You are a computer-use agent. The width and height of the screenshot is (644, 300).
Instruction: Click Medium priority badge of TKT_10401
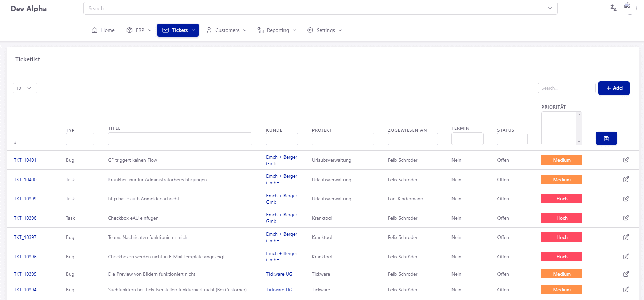click(562, 160)
